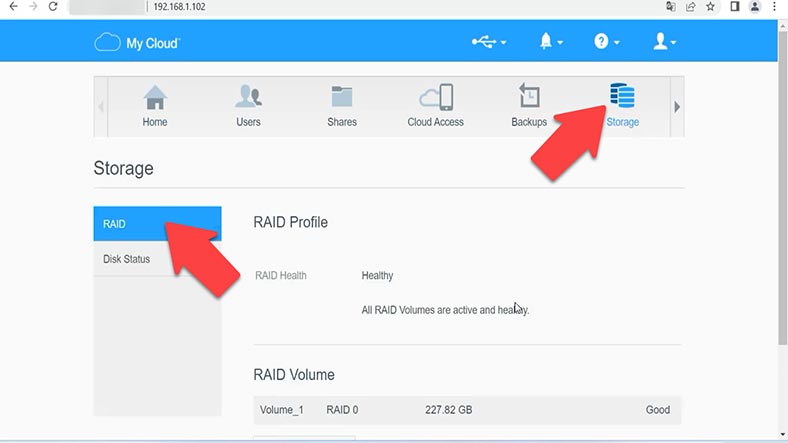Go back in the browser
The image size is (788, 443).
point(14,7)
